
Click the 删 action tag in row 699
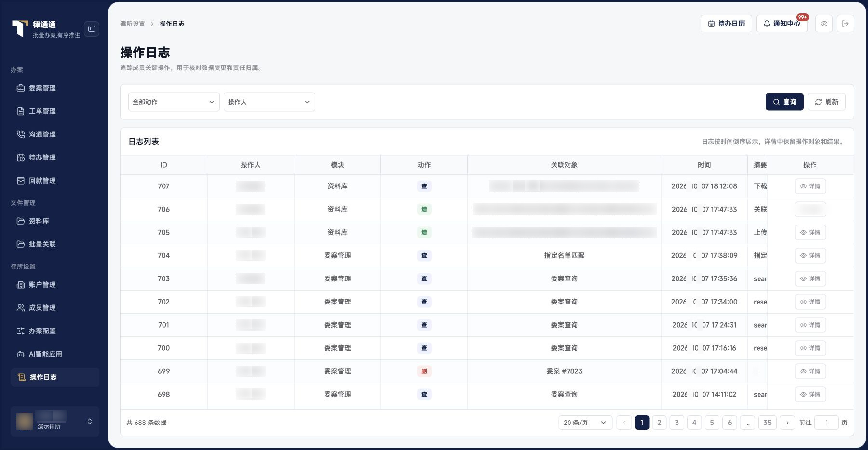tap(424, 371)
